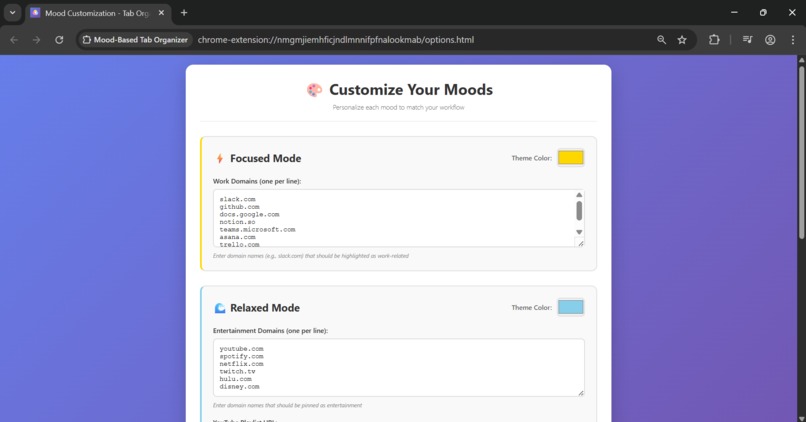Open the media controls icon
The image size is (806, 422).
click(x=747, y=40)
